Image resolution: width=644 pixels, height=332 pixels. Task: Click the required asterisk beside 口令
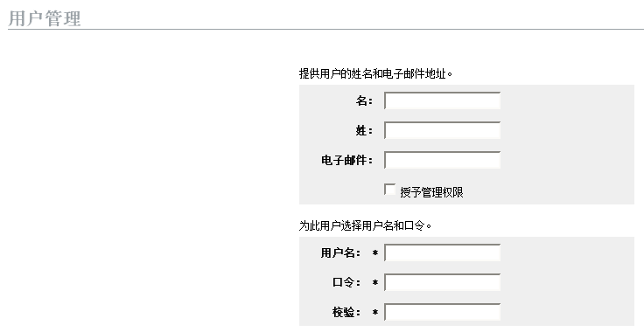click(x=375, y=283)
